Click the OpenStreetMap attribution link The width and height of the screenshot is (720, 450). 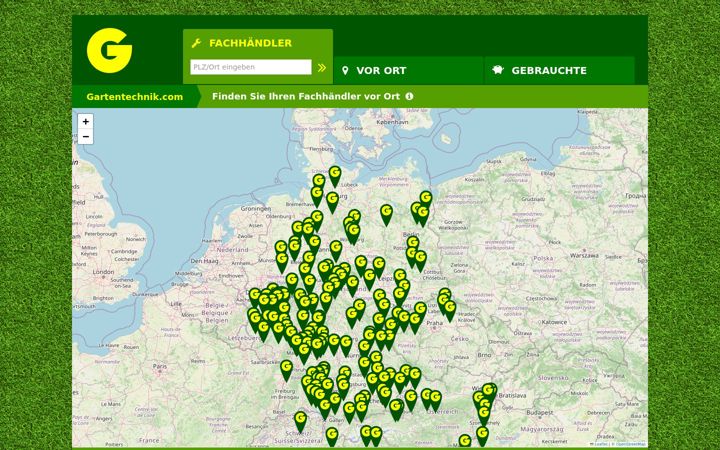[630, 444]
